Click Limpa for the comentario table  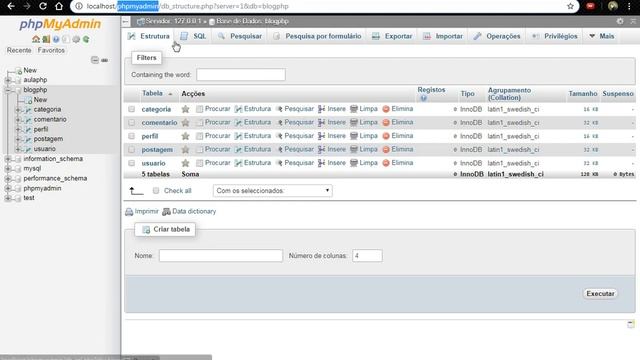(x=364, y=122)
